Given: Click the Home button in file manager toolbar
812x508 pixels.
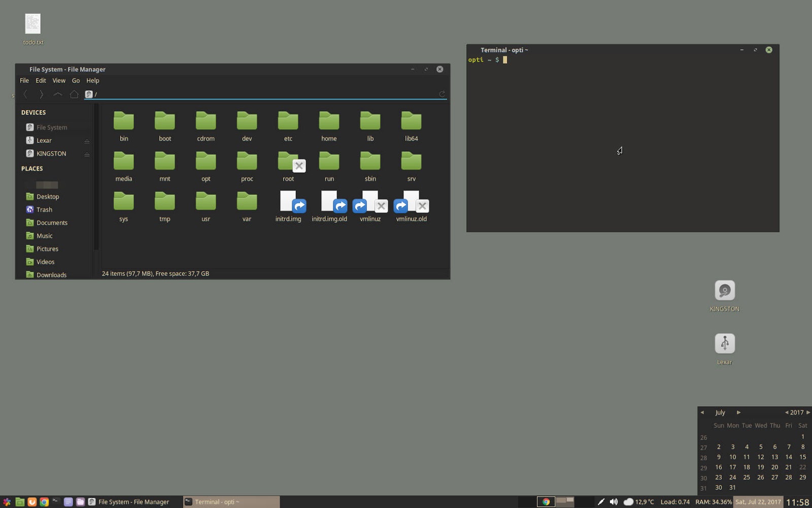Looking at the screenshot, I should (74, 94).
